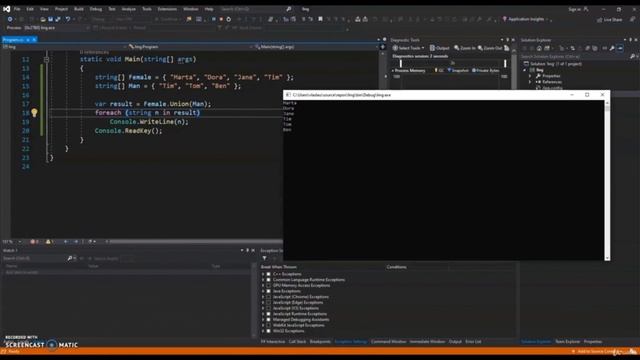
Task: Click the Solution Explorer Preview Selected Items icon
Action: click(620, 48)
